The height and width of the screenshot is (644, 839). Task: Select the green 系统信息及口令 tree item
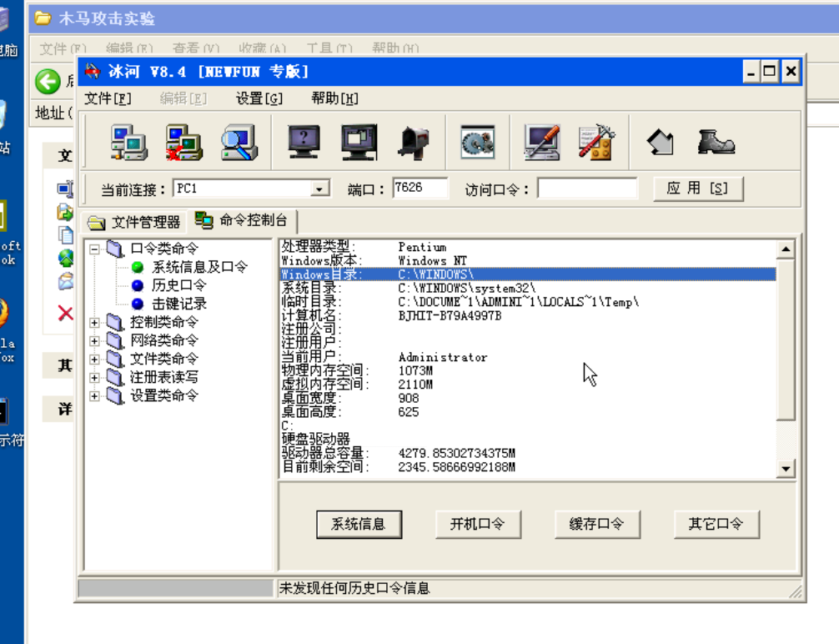point(199,267)
